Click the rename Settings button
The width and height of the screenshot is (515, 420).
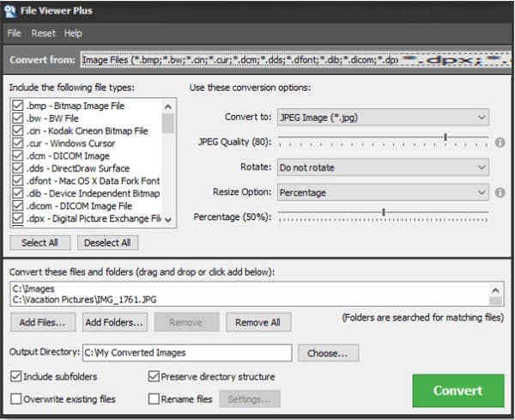coord(250,399)
